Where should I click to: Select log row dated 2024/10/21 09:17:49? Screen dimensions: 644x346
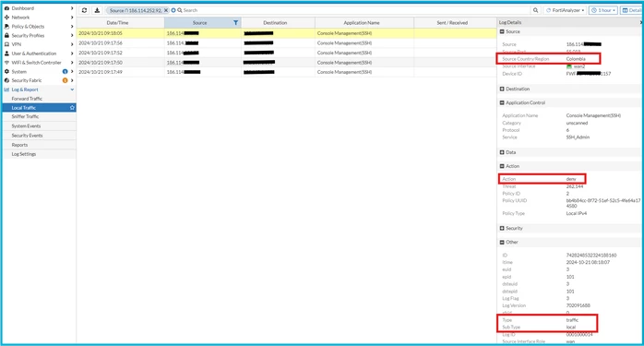tap(287, 72)
